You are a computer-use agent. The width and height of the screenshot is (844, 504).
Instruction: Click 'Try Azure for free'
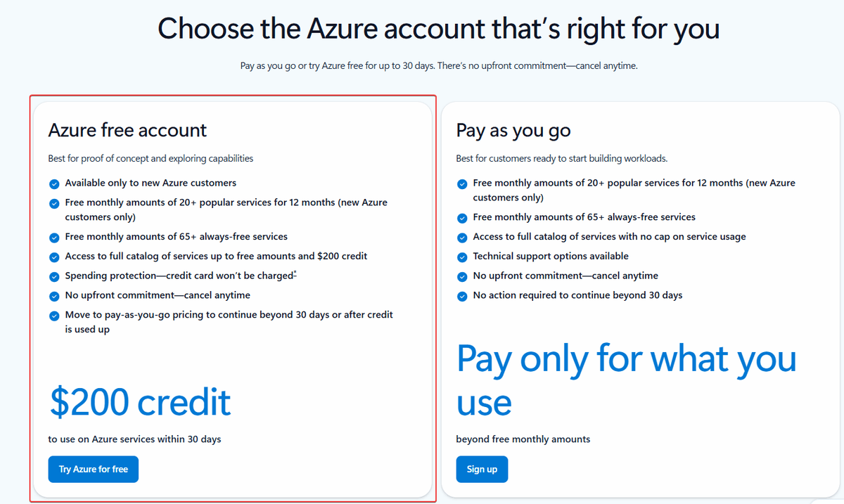tap(93, 469)
